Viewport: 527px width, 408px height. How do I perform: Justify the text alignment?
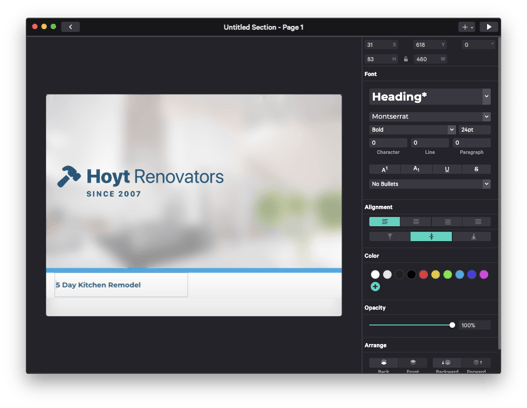click(478, 221)
